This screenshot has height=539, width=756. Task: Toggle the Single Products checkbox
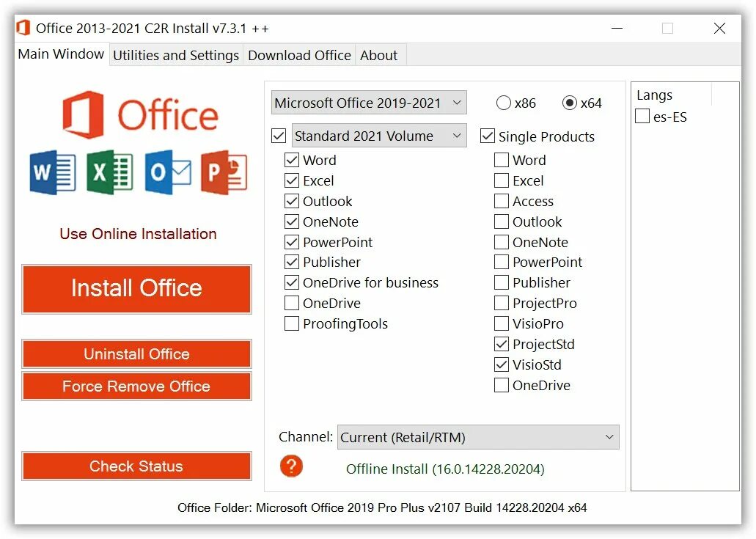point(488,136)
